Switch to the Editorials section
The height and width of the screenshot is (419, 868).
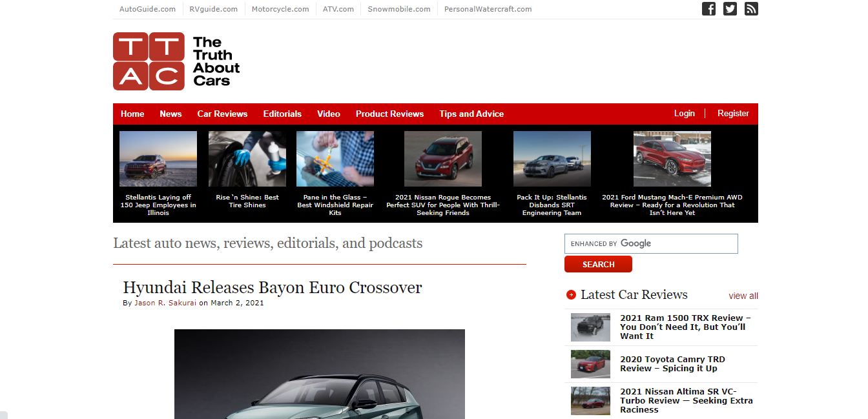282,114
